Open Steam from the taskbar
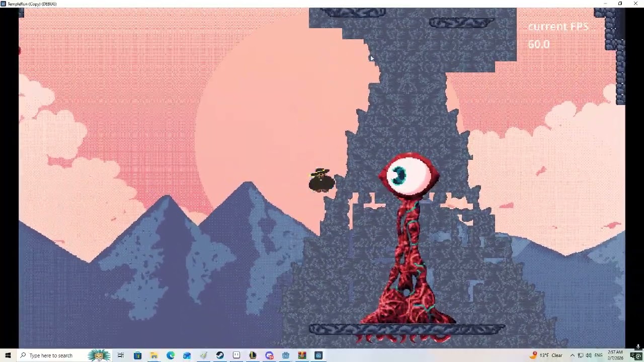Screen dimensions: 644x362 click(x=220, y=355)
